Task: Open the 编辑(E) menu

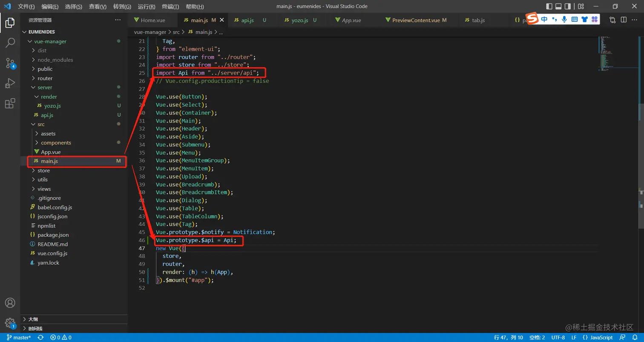Action: tap(50, 6)
